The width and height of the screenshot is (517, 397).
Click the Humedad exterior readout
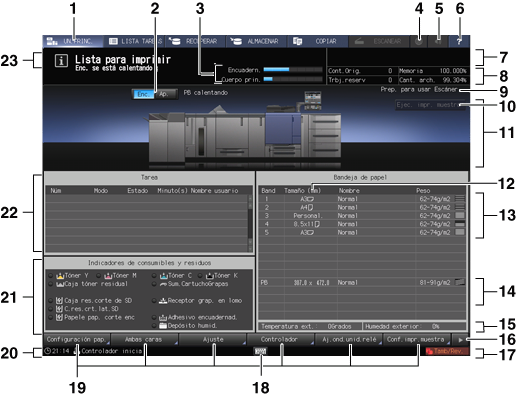coord(414,326)
